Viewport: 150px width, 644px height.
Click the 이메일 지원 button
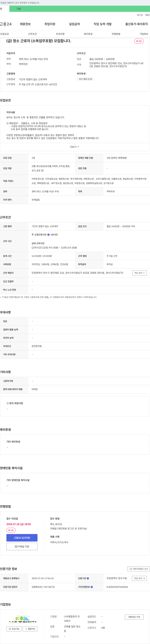(22, 547)
